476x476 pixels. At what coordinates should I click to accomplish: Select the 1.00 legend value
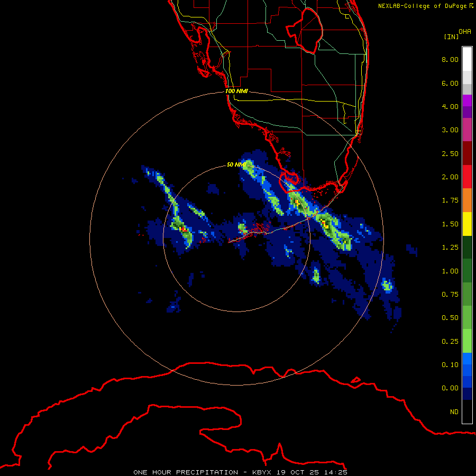[450, 271]
